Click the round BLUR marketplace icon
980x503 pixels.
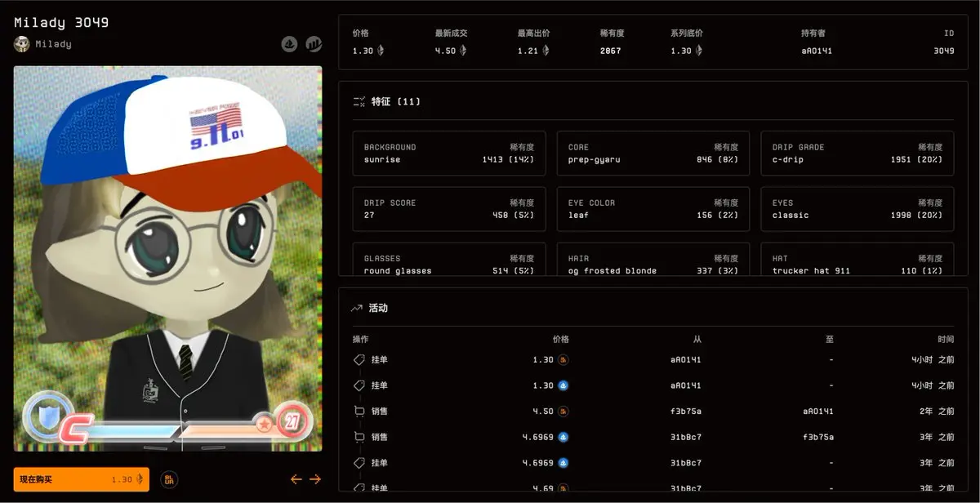pos(169,480)
